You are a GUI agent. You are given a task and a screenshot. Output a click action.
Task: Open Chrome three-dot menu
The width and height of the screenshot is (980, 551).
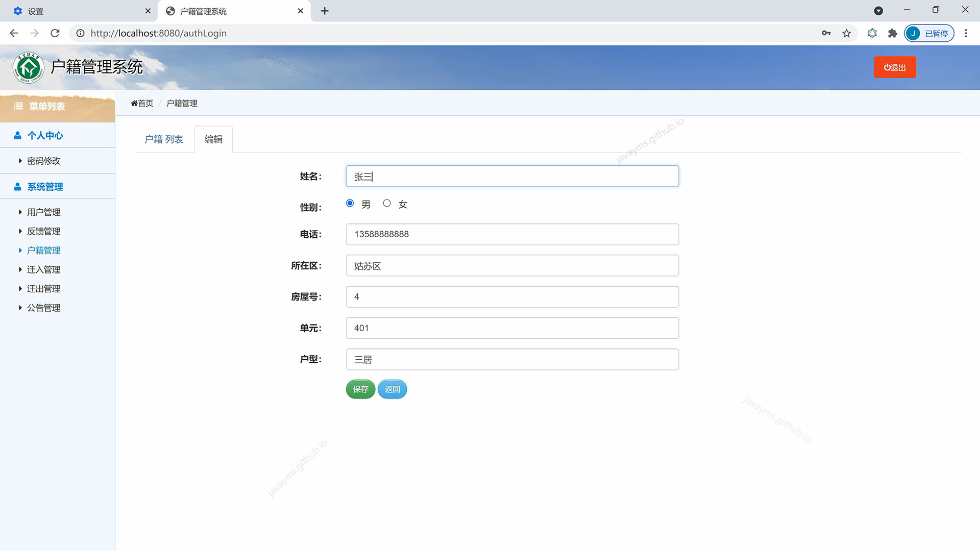pyautogui.click(x=966, y=33)
